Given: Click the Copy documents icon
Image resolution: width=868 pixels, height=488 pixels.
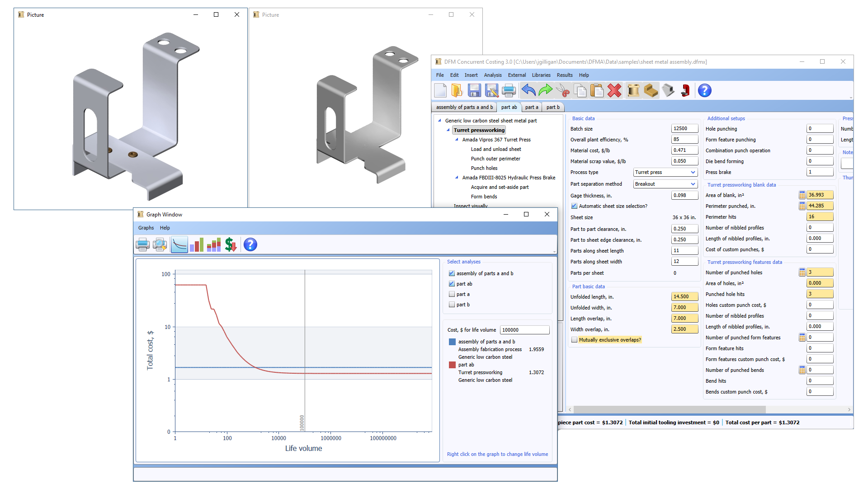Looking at the screenshot, I should point(580,91).
